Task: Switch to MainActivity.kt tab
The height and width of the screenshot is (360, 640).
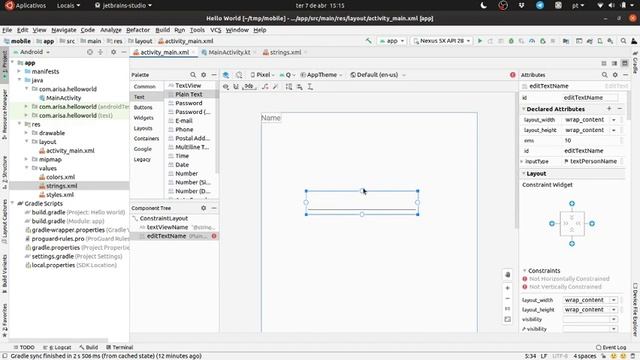Action: point(229,52)
